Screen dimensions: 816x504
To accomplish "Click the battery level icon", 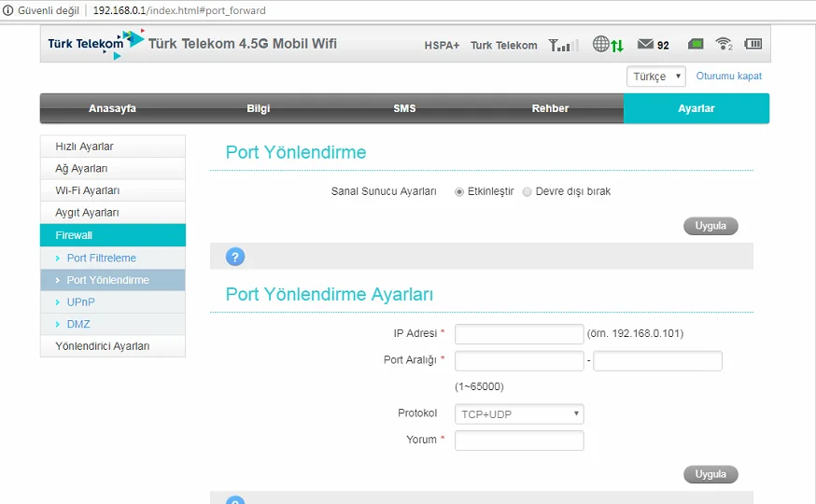I will 753,44.
